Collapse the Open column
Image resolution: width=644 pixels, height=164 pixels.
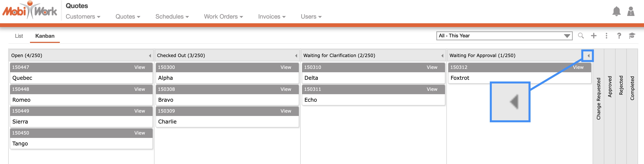pos(150,56)
